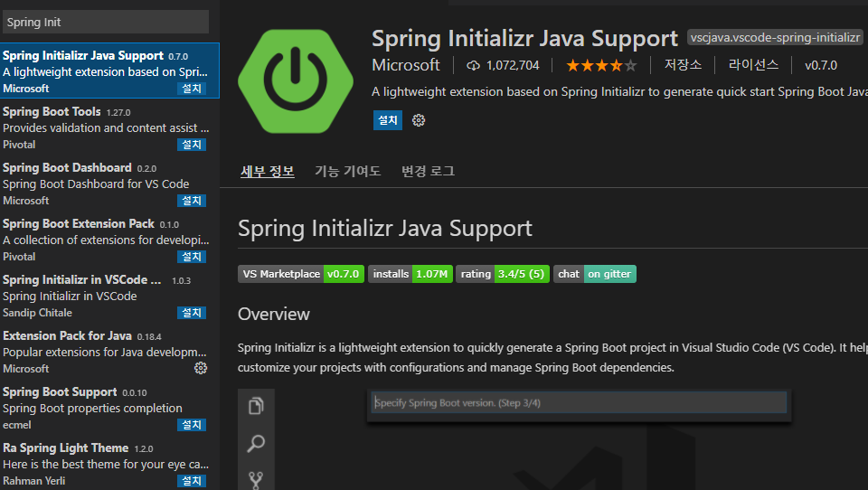Click the installs 1.07M badge

click(x=410, y=274)
